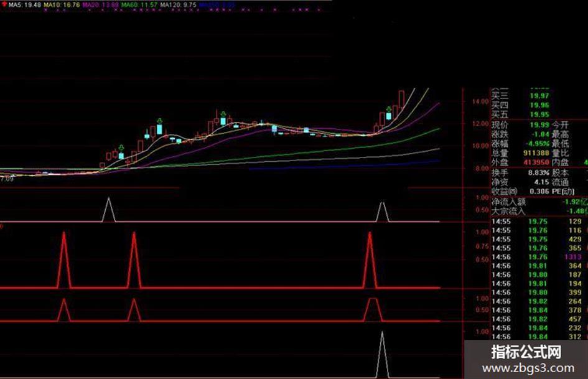588x379 pixels.
Task: Select the tick row with volume 364
Action: [x=539, y=266]
